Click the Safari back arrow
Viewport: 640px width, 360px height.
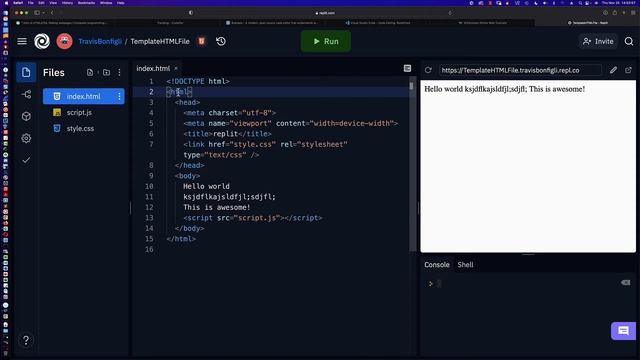point(52,13)
